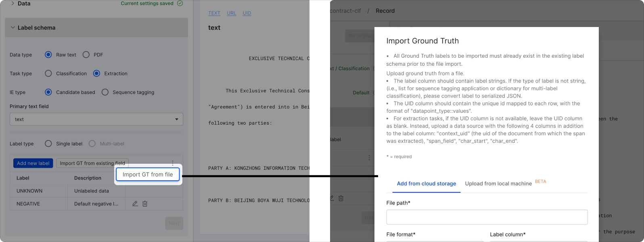The height and width of the screenshot is (242, 644).
Task: Open the vertical dots menu in the dimmed background page
Action: pyautogui.click(x=369, y=158)
